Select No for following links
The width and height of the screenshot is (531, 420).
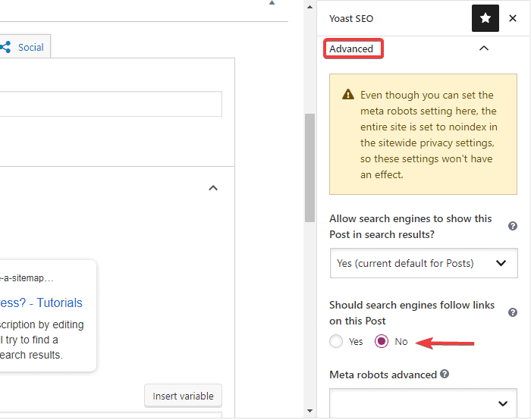point(382,342)
